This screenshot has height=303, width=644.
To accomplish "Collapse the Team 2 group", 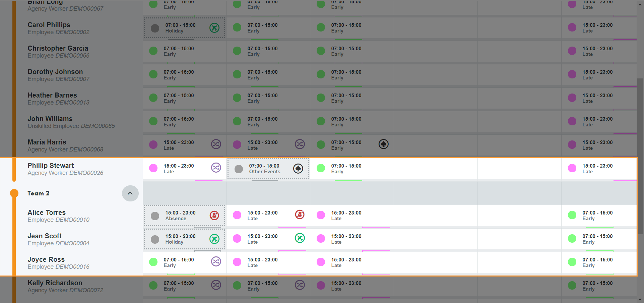I will (130, 193).
